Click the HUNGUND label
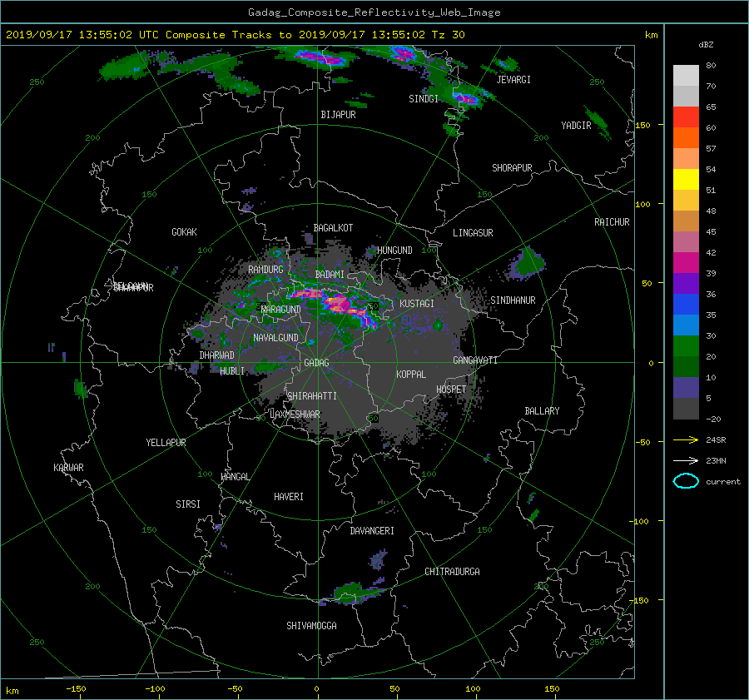 pos(394,250)
